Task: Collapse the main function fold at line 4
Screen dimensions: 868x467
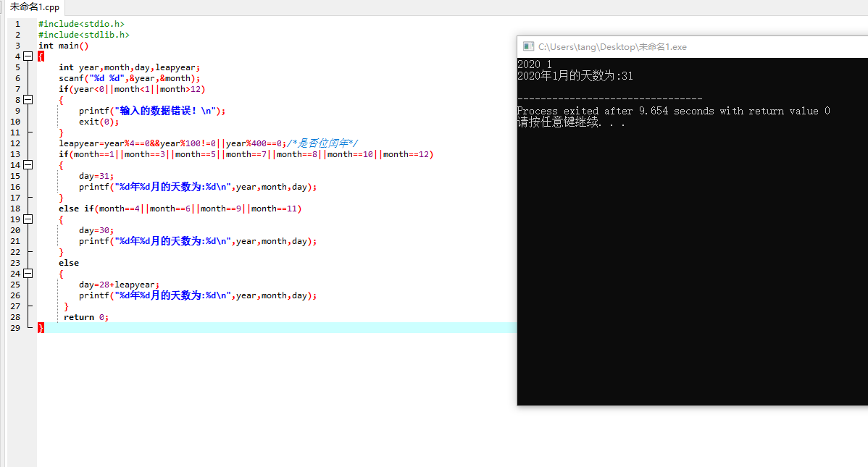Action: pyautogui.click(x=28, y=56)
